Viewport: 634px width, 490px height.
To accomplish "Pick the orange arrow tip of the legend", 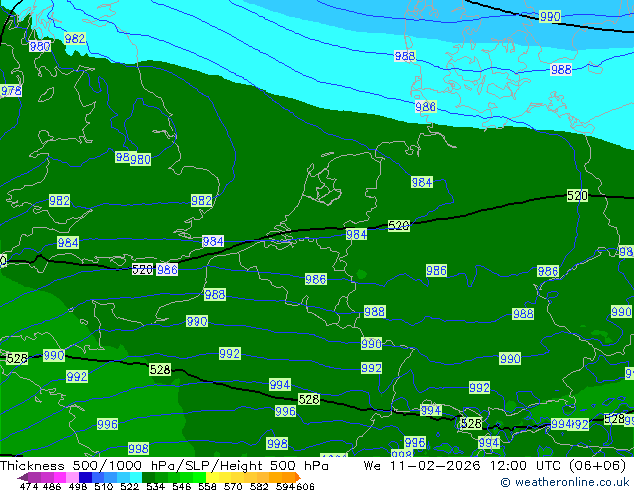I will (298, 477).
